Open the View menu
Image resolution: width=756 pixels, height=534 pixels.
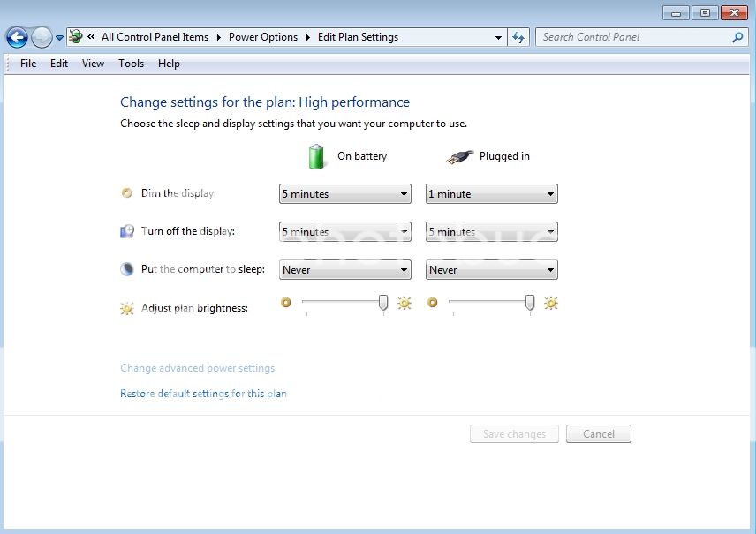click(93, 63)
